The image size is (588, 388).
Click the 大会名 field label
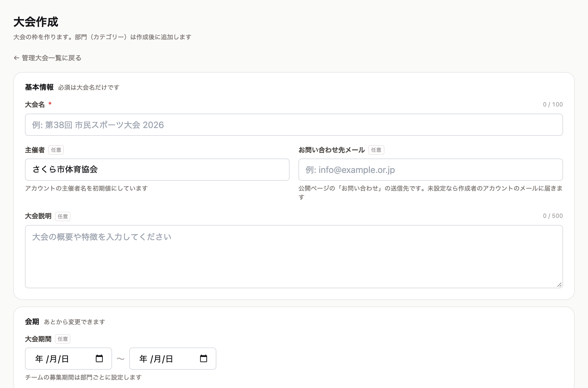click(35, 104)
